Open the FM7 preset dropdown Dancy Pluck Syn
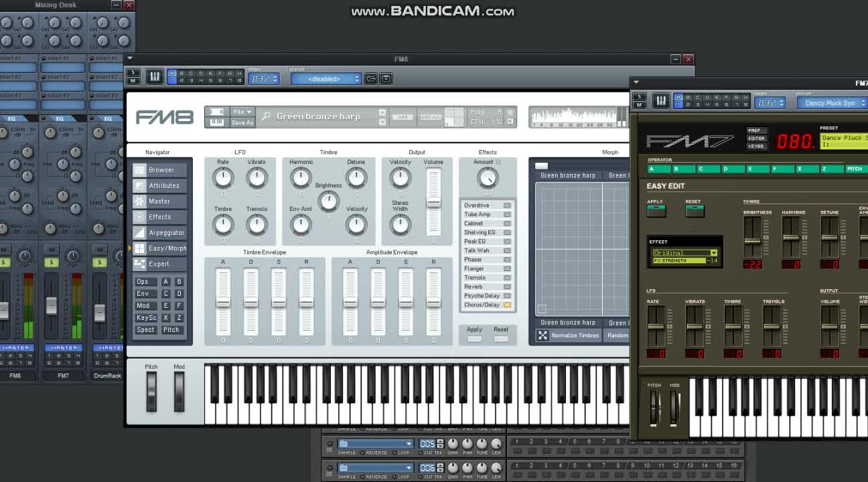The width and height of the screenshot is (868, 482). (x=833, y=103)
